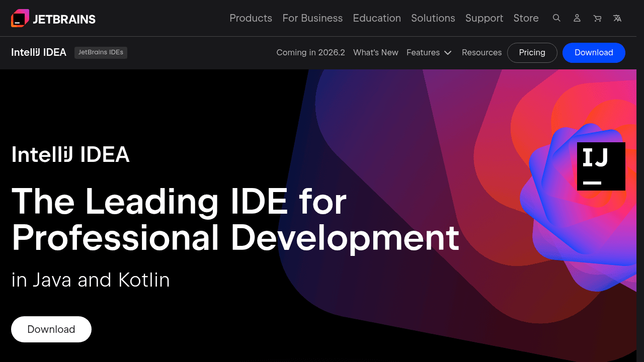
Task: Open the site search icon
Action: pyautogui.click(x=556, y=18)
